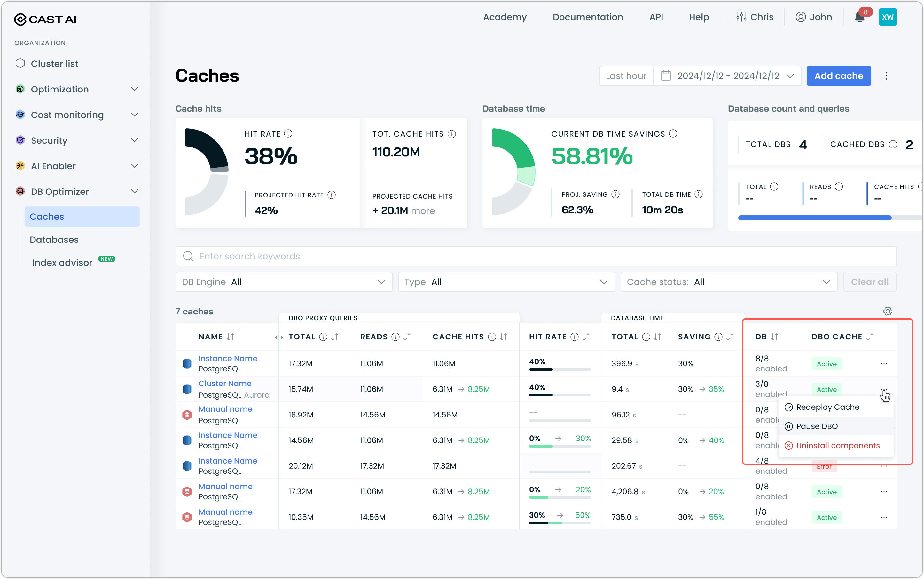Click the search keywords input field
The image size is (924, 579).
(x=536, y=256)
